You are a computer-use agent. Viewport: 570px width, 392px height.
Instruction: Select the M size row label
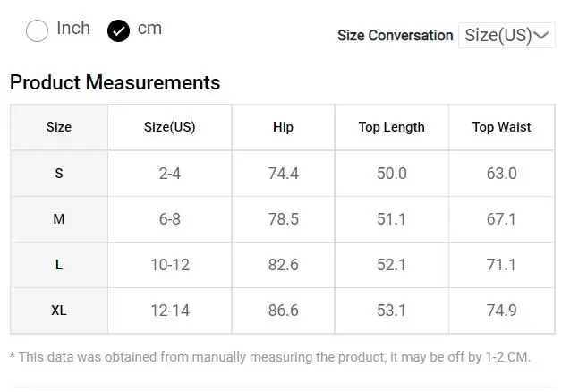pyautogui.click(x=59, y=219)
